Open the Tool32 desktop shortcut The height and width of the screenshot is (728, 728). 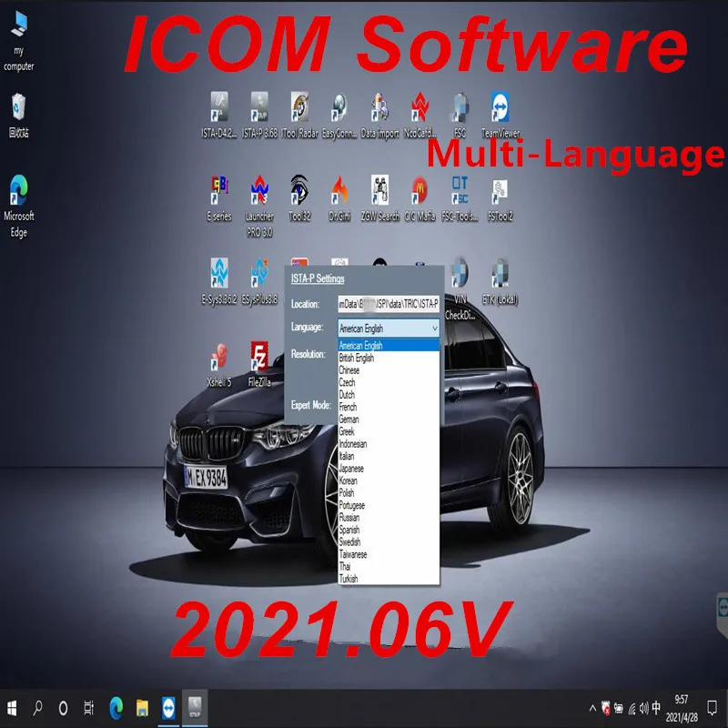point(299,198)
